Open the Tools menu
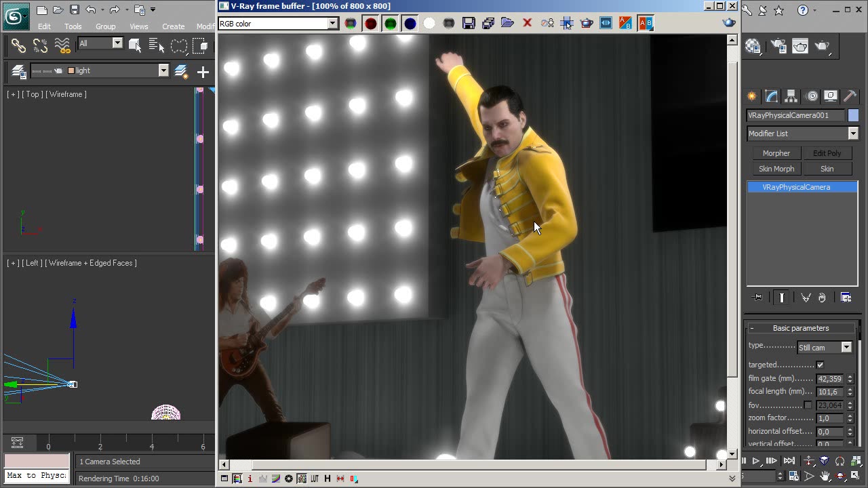 click(73, 26)
